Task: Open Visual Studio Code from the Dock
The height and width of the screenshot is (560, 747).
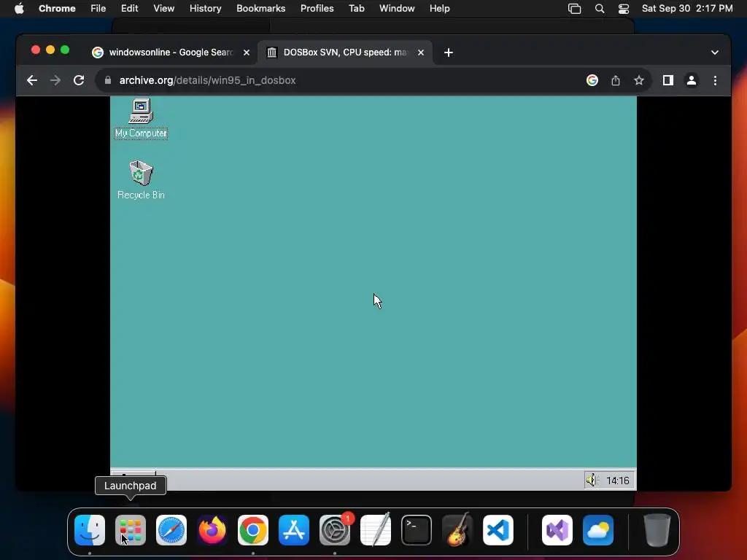Action: (x=498, y=530)
